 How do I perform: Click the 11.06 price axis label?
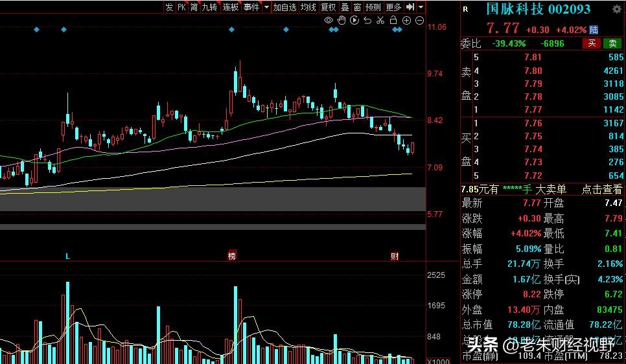[436, 27]
